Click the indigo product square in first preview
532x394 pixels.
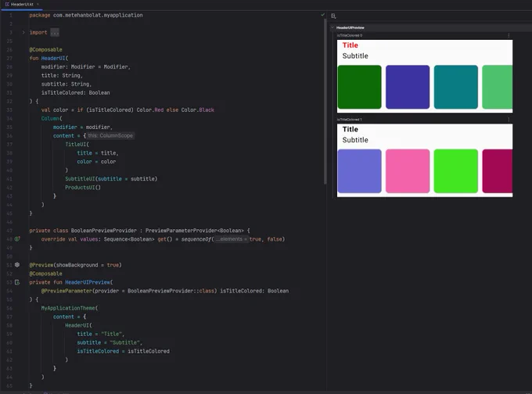(408, 87)
